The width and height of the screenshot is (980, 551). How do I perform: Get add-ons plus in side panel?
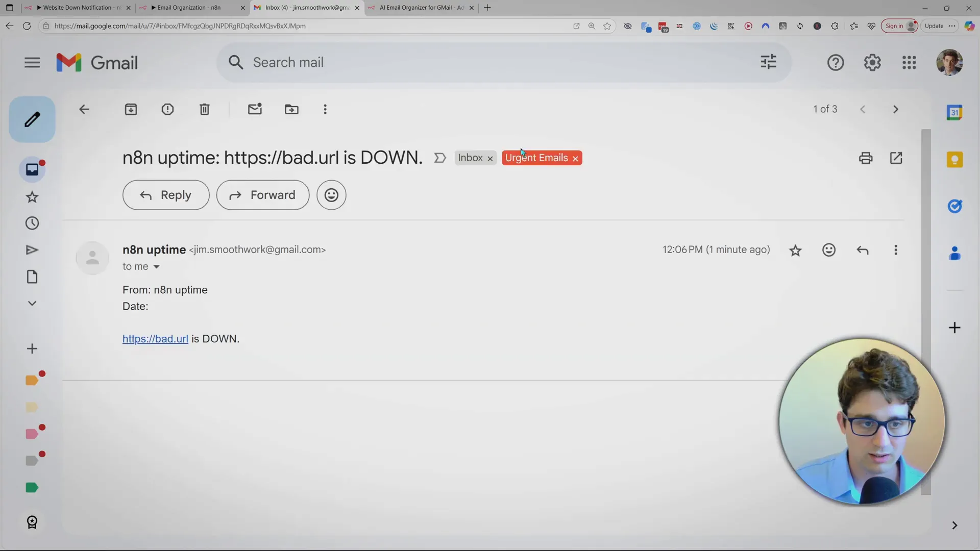click(x=954, y=328)
